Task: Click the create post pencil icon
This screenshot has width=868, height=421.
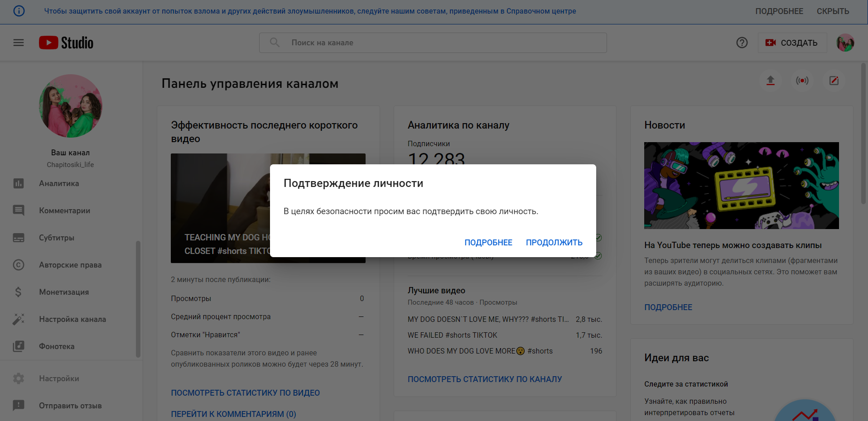Action: [x=834, y=81]
